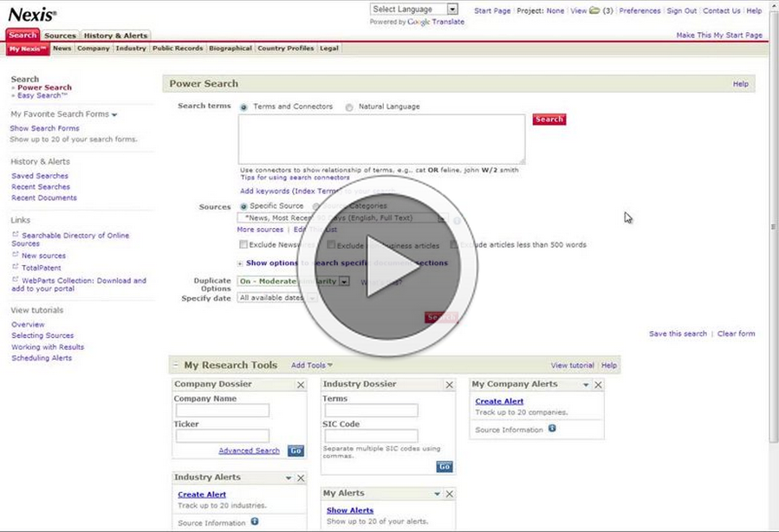Open the Public Records sub-tab
The width and height of the screenshot is (779, 532).
[178, 49]
